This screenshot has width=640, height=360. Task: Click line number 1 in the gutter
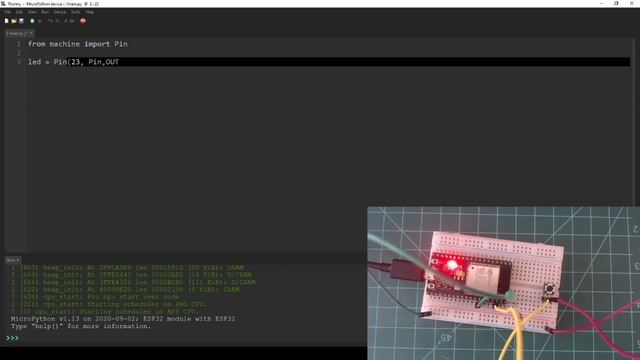[18, 44]
